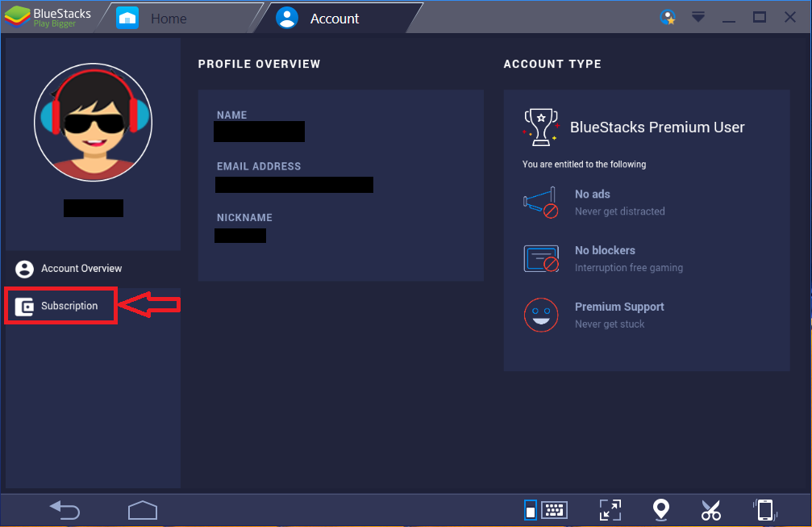
Task: Toggle fullscreen mode icon
Action: [610, 510]
